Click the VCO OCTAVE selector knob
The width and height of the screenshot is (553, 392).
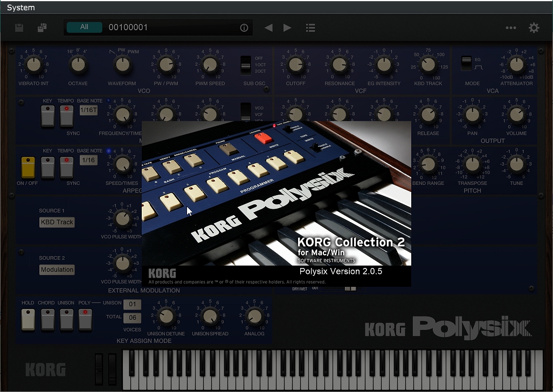(x=78, y=64)
